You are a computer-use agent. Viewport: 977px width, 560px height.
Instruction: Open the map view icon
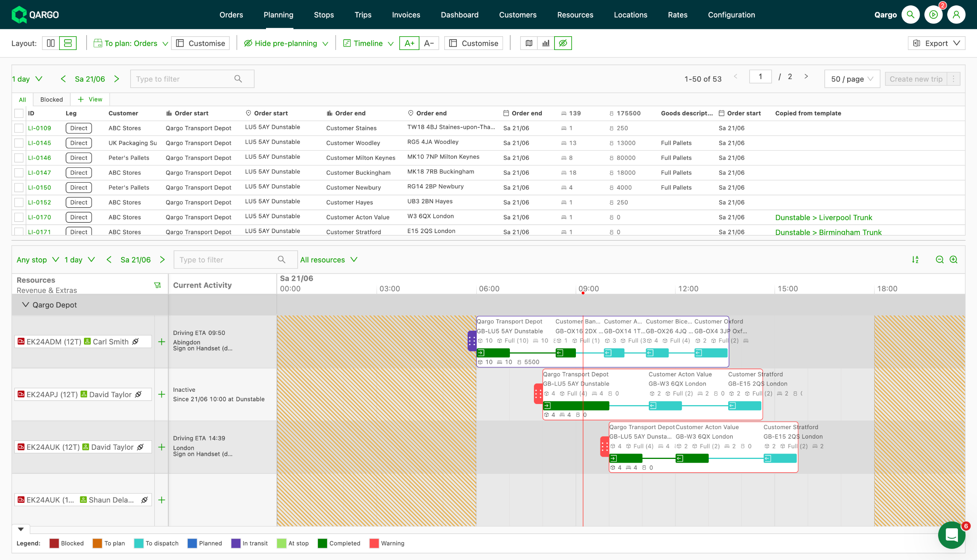(529, 43)
